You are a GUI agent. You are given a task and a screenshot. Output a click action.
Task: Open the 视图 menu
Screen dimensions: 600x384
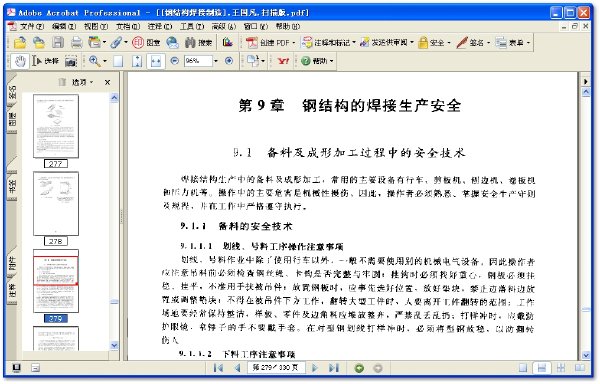coord(96,26)
